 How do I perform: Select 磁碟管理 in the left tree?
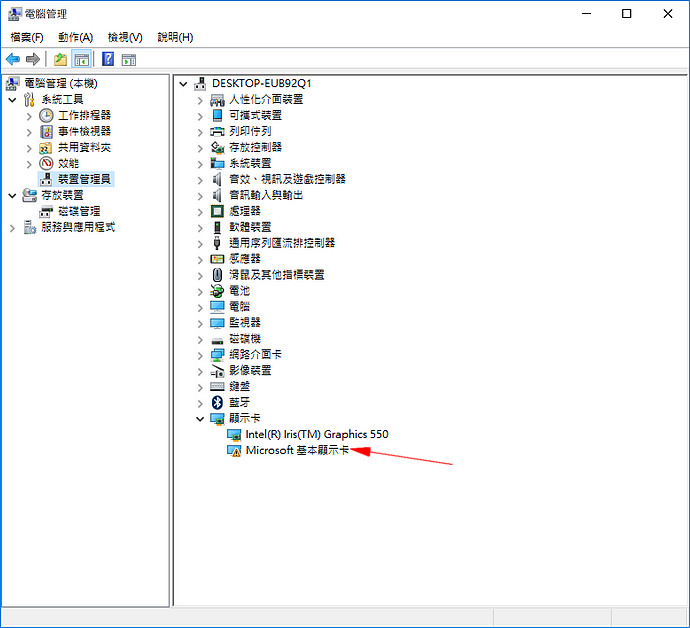(x=79, y=211)
